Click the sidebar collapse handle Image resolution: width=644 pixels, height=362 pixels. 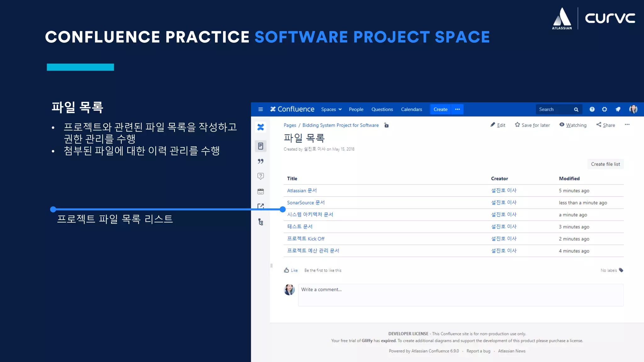(271, 266)
